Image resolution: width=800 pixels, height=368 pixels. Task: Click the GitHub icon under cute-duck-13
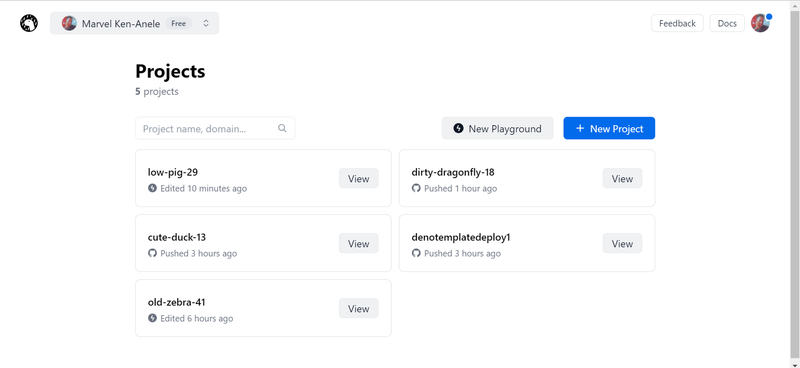pyautogui.click(x=152, y=253)
